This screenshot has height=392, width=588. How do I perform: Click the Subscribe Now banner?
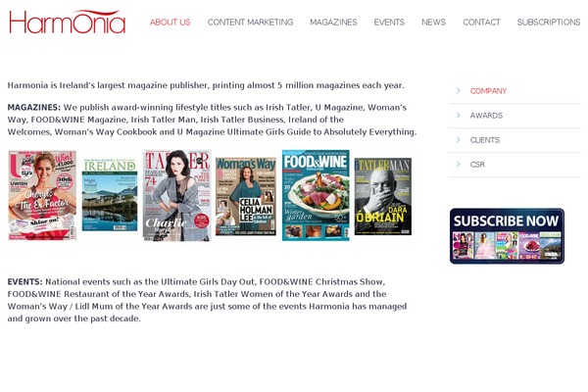(x=507, y=236)
